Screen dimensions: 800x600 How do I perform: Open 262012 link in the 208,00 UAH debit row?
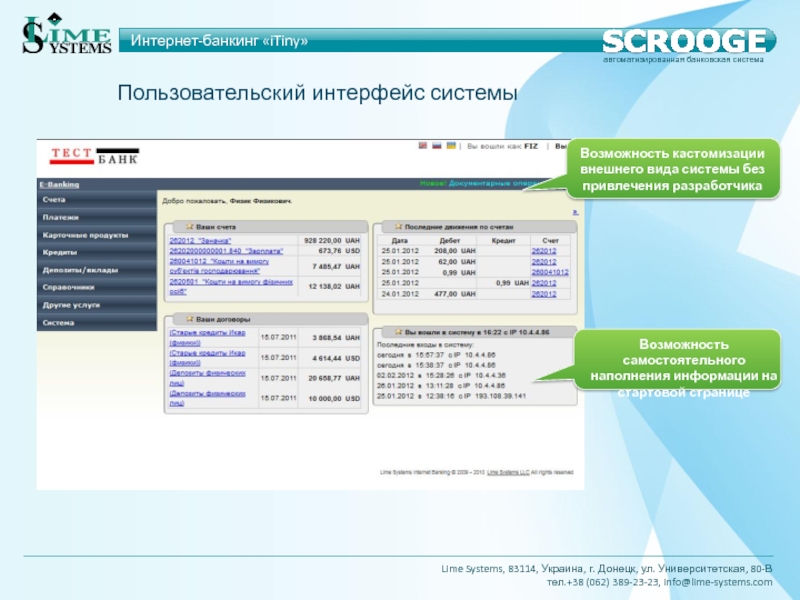click(x=544, y=251)
